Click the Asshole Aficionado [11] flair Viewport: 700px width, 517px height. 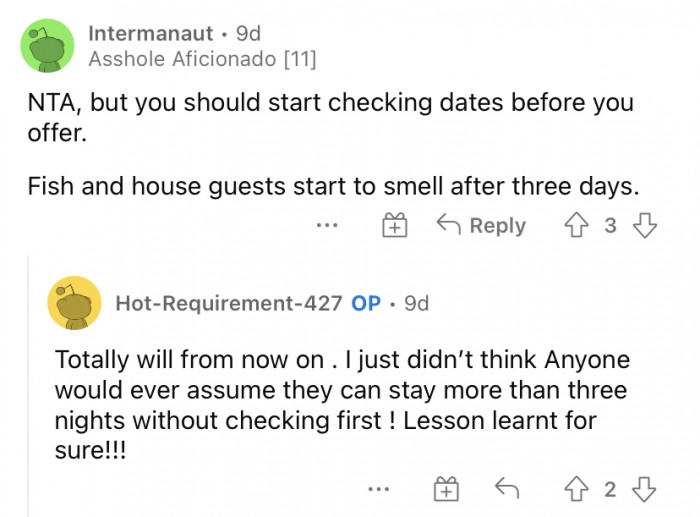[x=202, y=59]
